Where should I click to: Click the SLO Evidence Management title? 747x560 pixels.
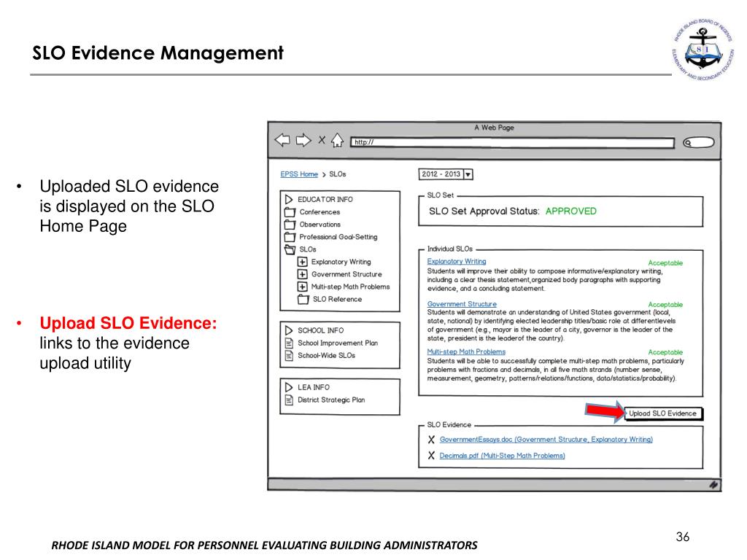158,52
